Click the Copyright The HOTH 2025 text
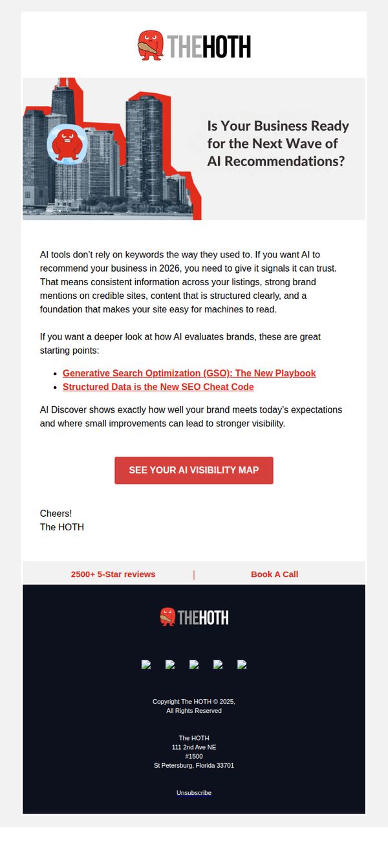Image resolution: width=388 pixels, height=868 pixels. (x=194, y=706)
